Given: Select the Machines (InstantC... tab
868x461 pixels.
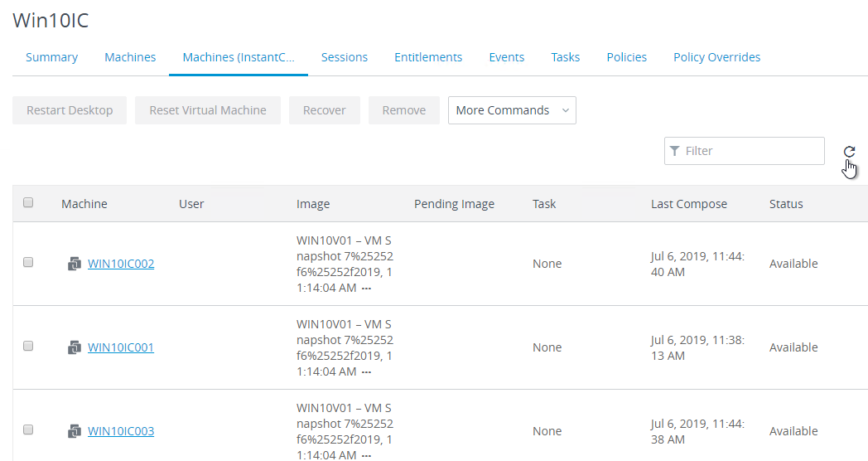Looking at the screenshot, I should pyautogui.click(x=239, y=57).
